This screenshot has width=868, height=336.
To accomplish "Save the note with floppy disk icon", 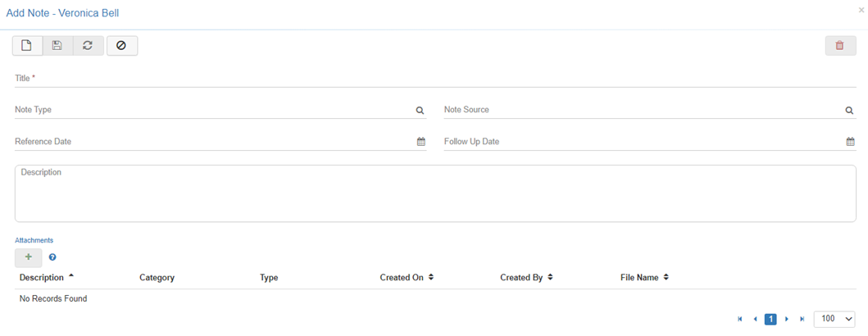I will pos(57,46).
